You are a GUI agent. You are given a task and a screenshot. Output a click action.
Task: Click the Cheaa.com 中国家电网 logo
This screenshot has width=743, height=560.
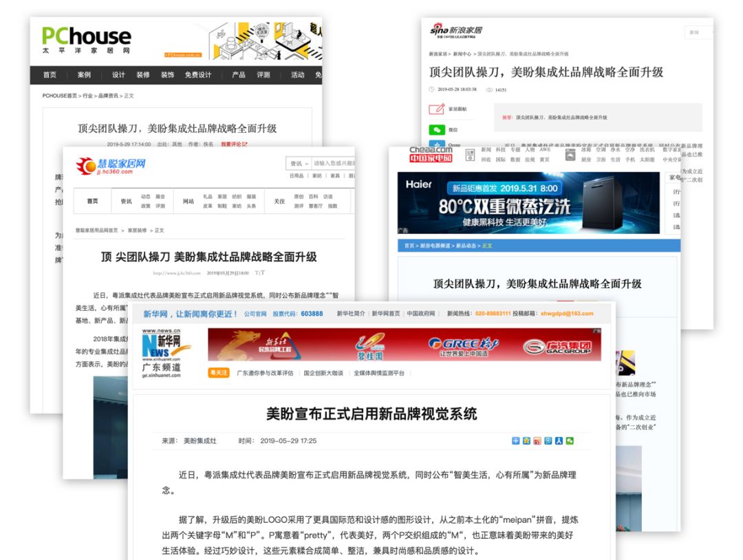coord(431,155)
